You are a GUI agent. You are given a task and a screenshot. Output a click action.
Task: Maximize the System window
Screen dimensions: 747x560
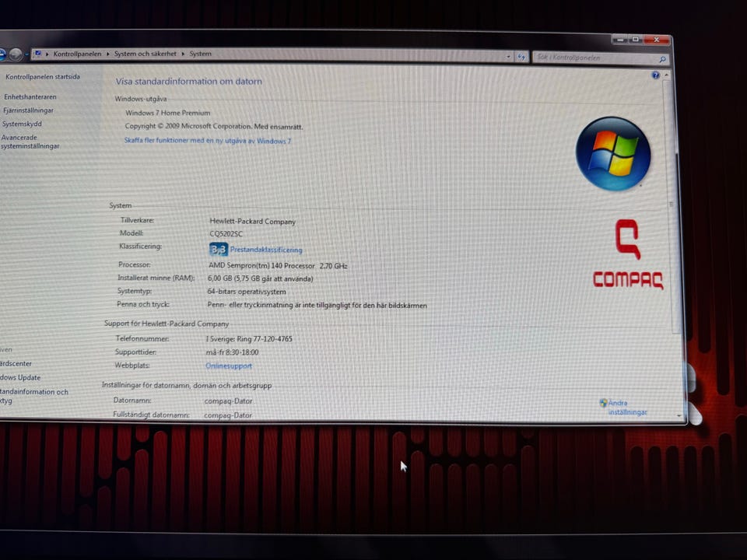pos(636,40)
